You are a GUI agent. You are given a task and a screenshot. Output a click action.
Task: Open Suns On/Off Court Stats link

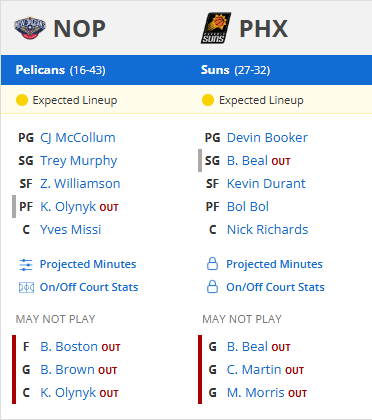275,287
